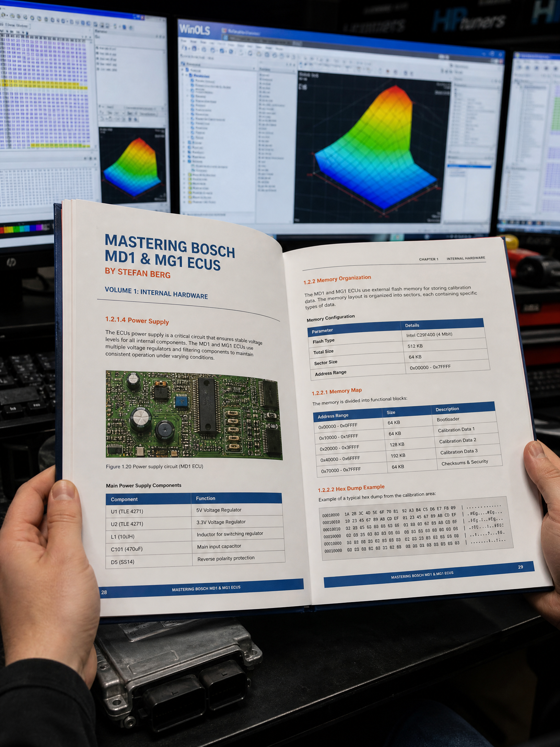
Task: Click the "Reverse polarity protection" table cell
Action: [238, 558]
